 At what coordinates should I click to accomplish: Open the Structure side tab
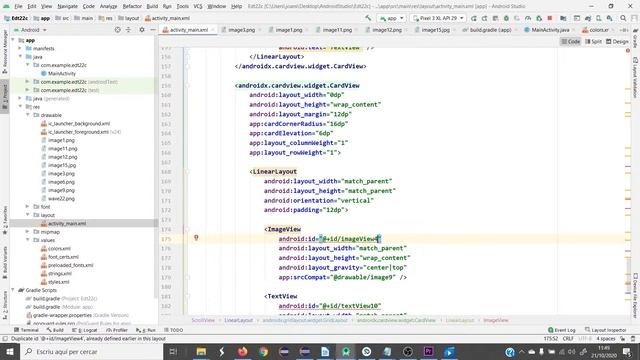(5, 305)
